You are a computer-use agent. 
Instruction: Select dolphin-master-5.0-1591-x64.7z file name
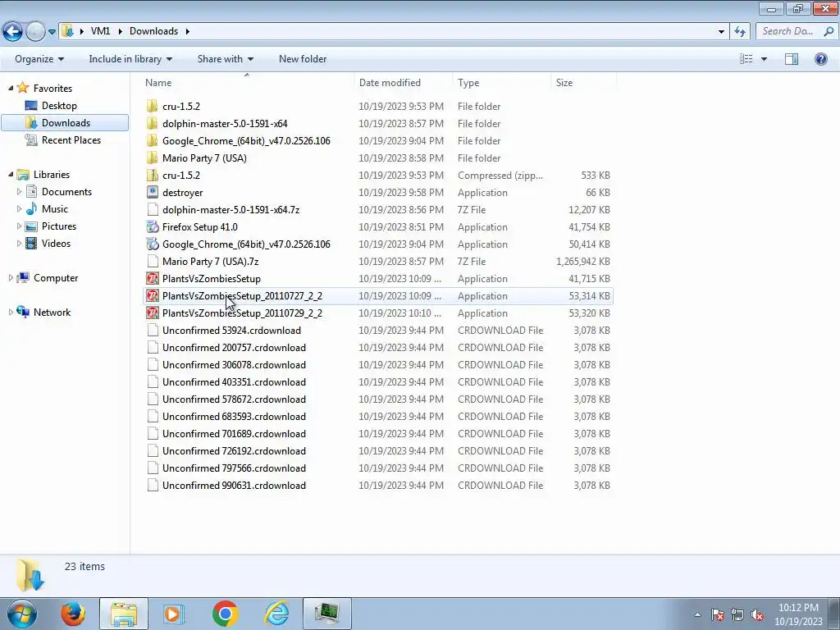(231, 209)
